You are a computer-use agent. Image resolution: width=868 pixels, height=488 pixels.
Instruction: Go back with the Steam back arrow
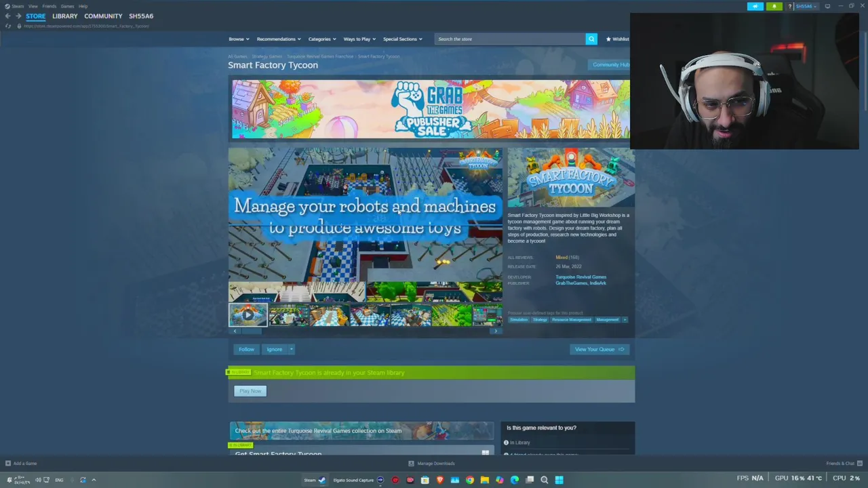[7, 16]
